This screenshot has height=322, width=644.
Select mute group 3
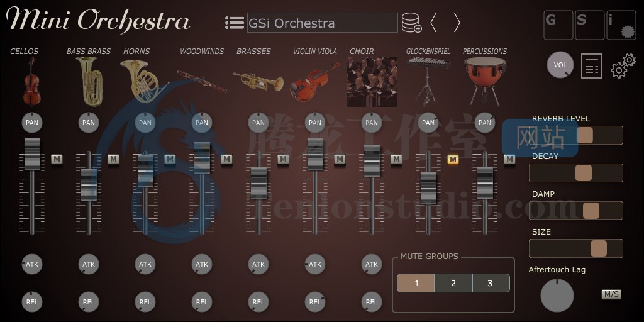pos(491,283)
